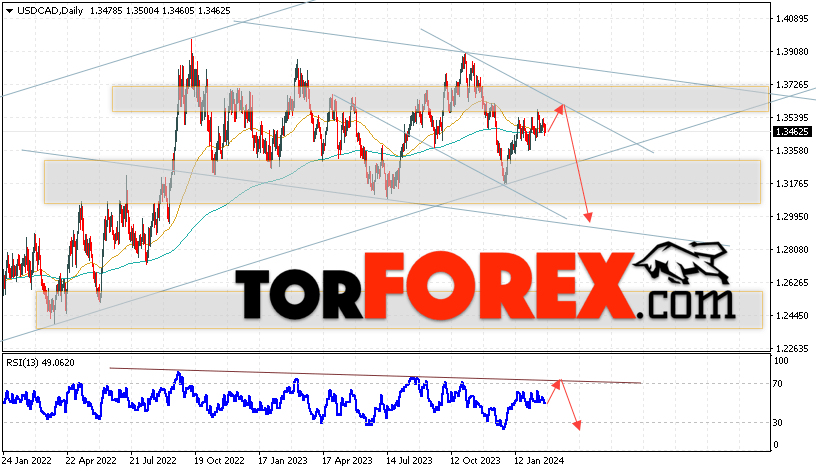Click the RSI(13) 49.0620 indicator label
816x472 pixels.
point(41,363)
